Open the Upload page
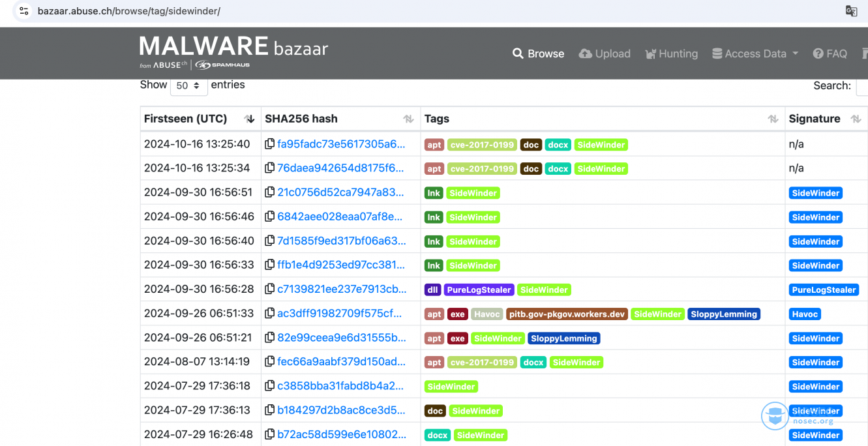Screen dimensions: 868x446 (605, 53)
